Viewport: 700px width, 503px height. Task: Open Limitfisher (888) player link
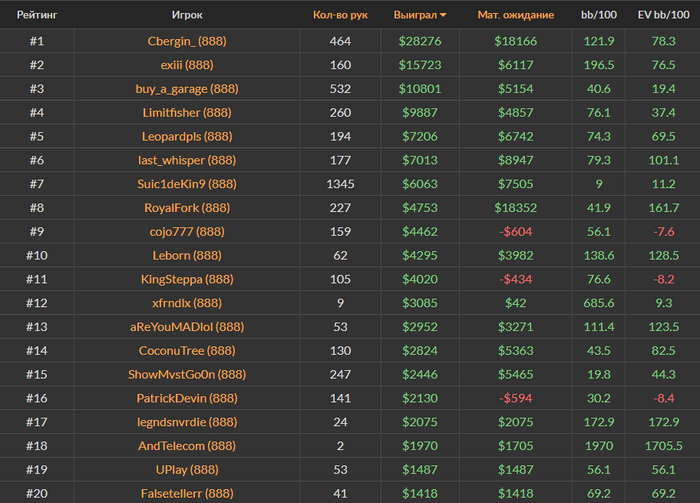click(186, 113)
